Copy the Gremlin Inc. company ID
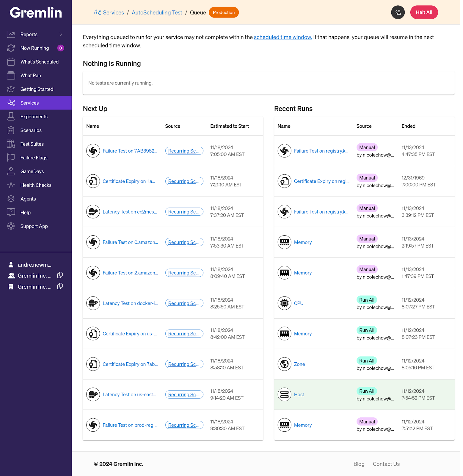 point(60,286)
